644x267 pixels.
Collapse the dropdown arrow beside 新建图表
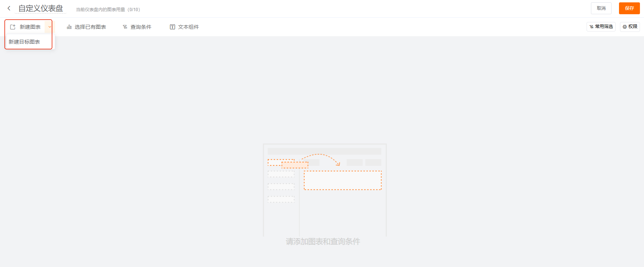pyautogui.click(x=50, y=27)
